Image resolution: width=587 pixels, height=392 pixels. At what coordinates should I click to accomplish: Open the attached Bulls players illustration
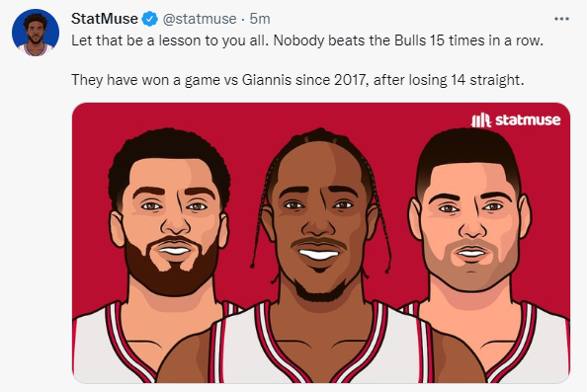321,243
